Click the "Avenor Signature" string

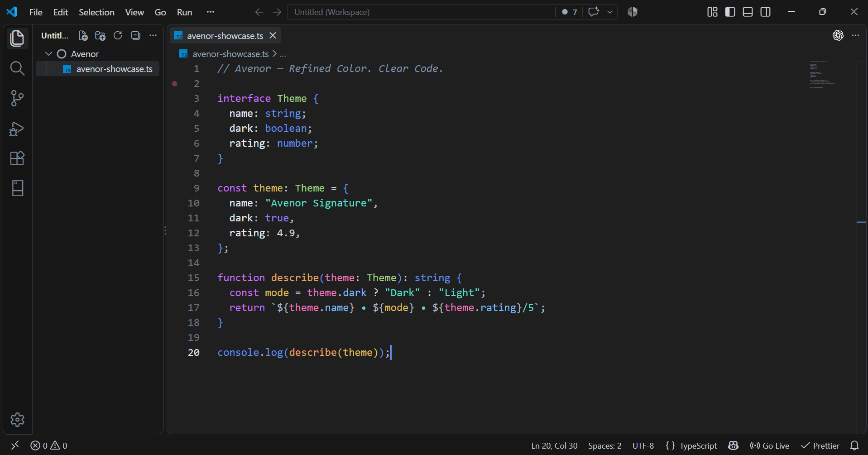319,203
